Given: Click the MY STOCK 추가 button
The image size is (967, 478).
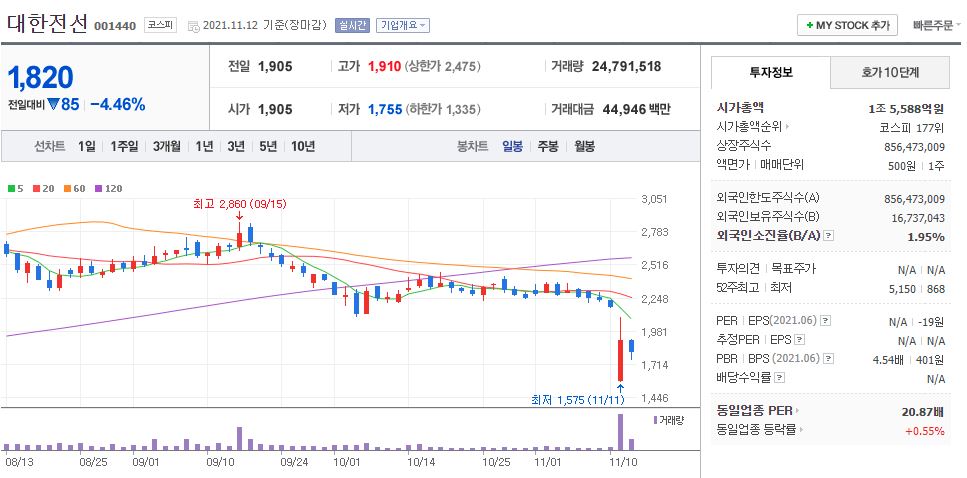Looking at the screenshot, I should 848,25.
